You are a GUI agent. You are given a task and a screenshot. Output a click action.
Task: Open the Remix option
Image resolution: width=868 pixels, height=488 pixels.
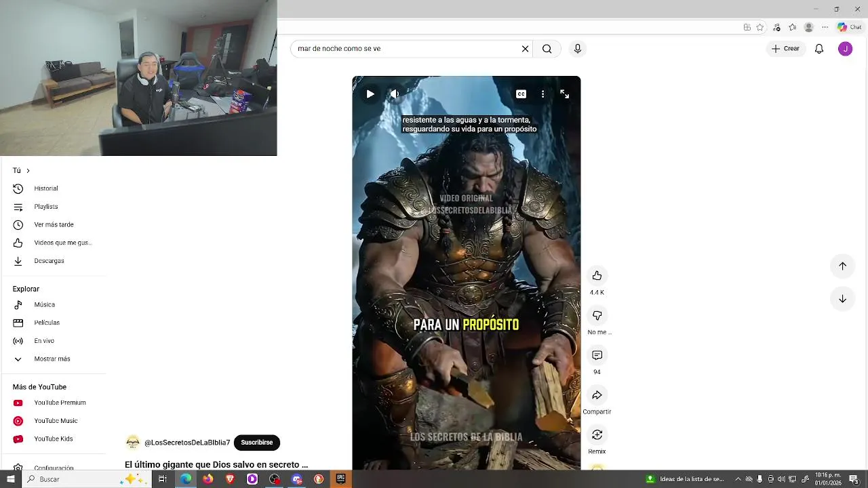point(597,434)
